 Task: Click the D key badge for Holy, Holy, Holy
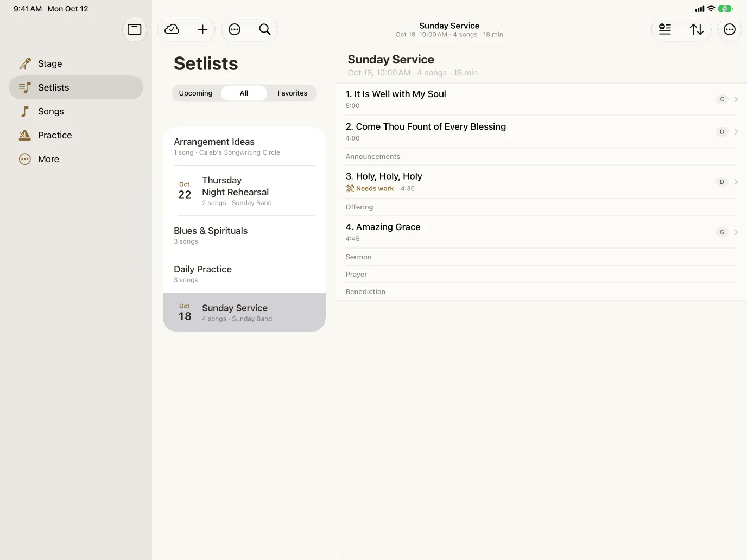tap(722, 182)
